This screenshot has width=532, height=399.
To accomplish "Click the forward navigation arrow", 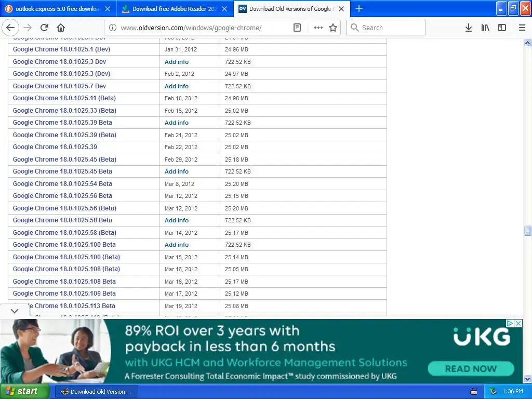I will [28, 28].
